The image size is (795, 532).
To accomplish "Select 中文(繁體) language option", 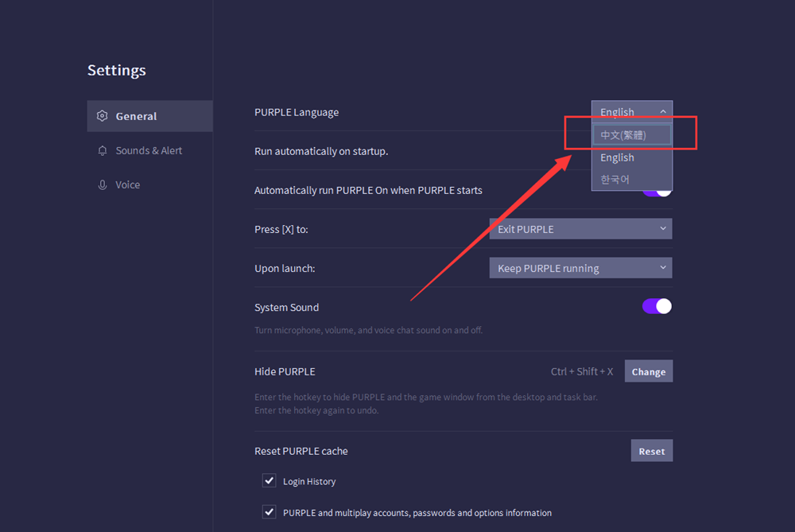I will click(x=632, y=135).
